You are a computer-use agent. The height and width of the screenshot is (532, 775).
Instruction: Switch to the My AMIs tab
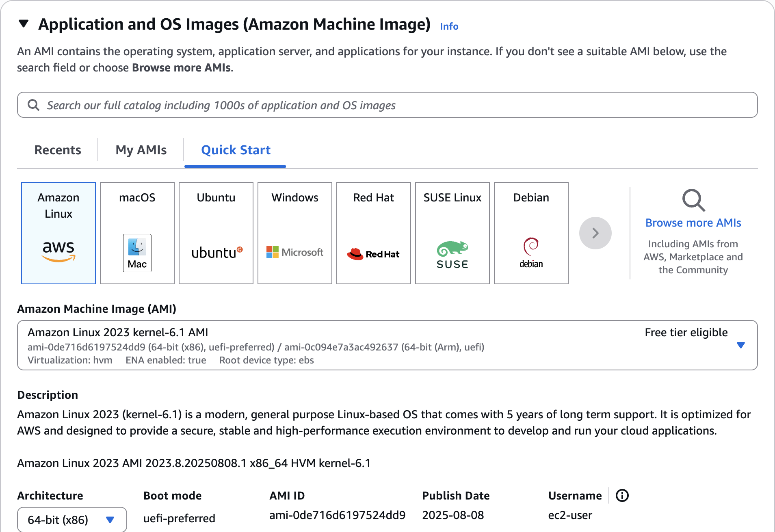(141, 150)
